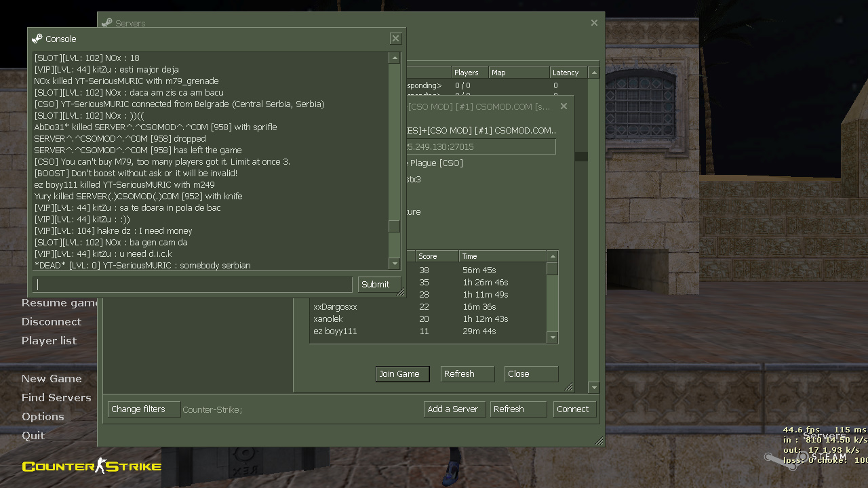Click the Console log scroll down arrow

click(394, 264)
